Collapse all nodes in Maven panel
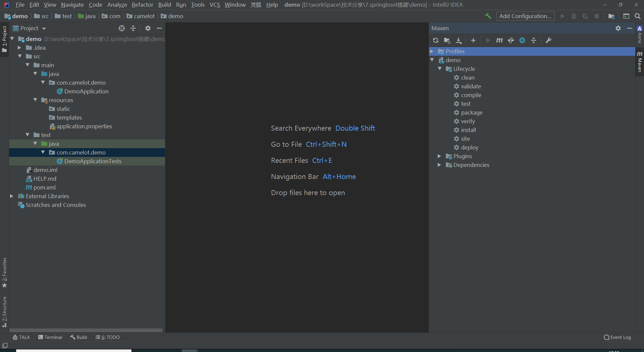 click(x=534, y=40)
